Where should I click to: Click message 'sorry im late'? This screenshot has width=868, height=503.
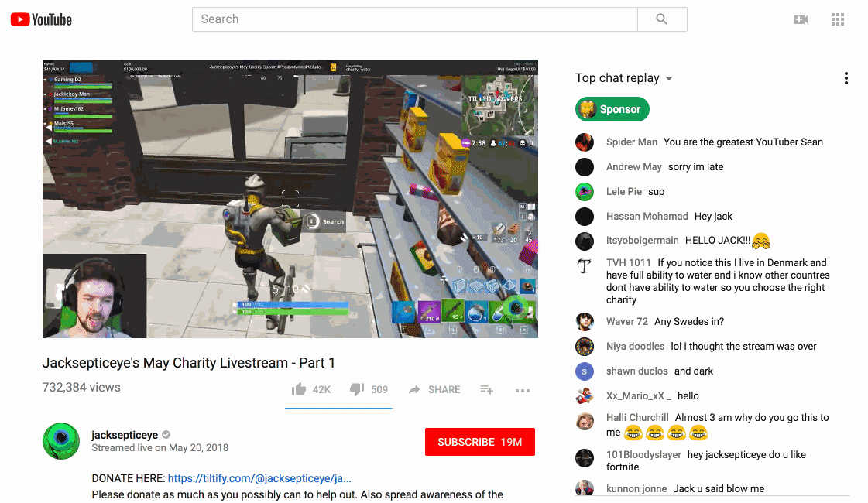pos(696,167)
